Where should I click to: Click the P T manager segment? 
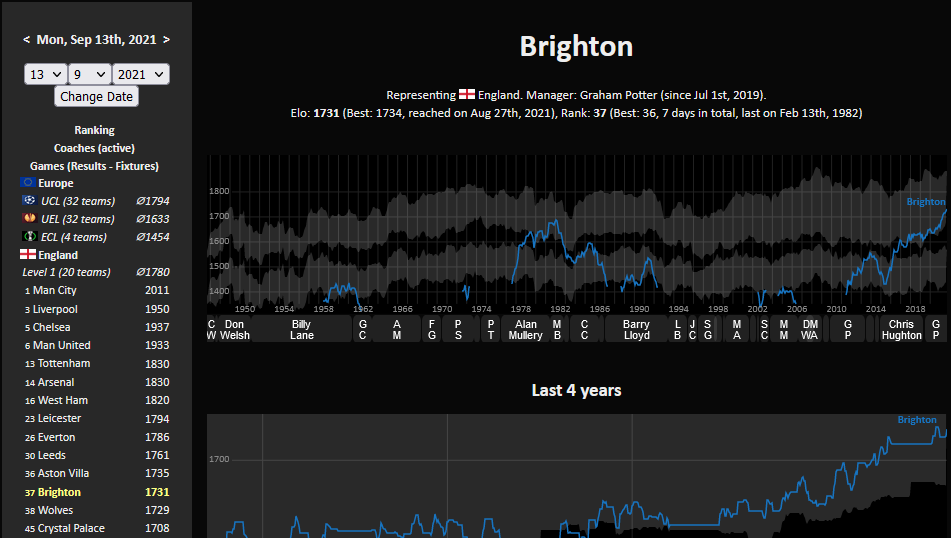pos(491,329)
